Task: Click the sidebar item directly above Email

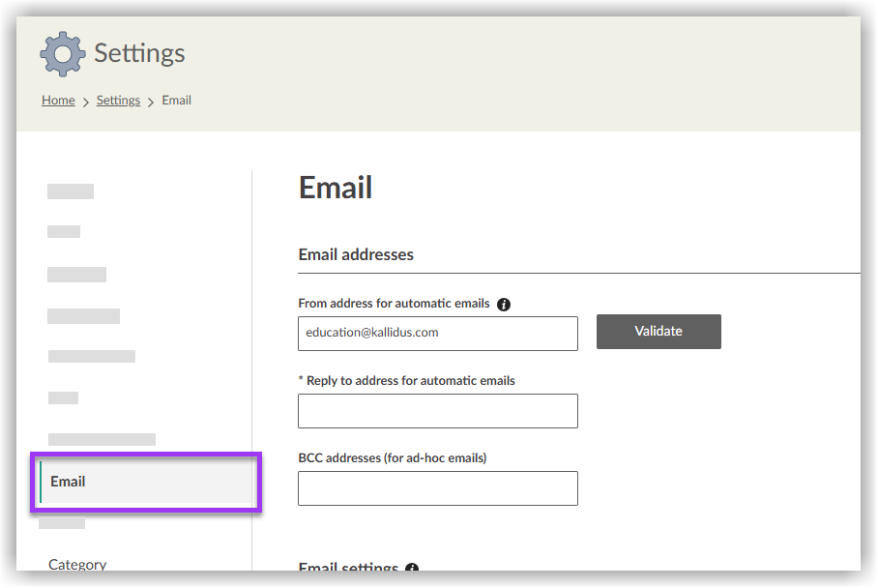Action: pos(101,438)
